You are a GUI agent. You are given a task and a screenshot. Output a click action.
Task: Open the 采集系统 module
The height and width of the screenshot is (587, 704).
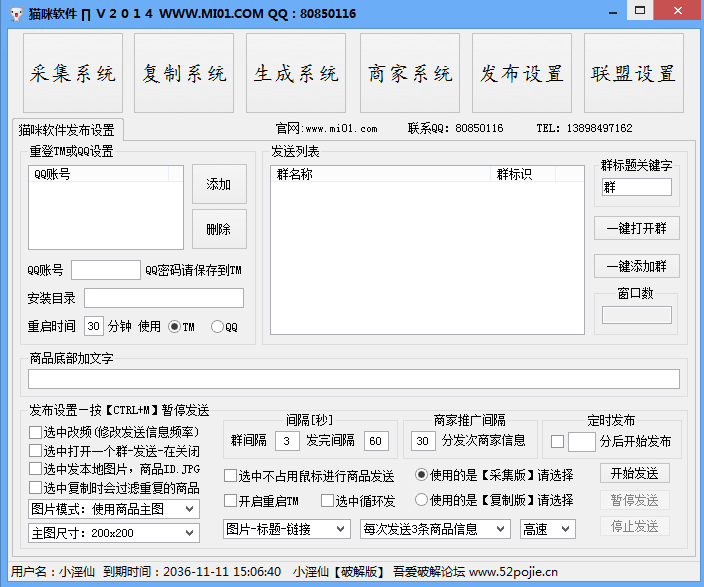(72, 73)
